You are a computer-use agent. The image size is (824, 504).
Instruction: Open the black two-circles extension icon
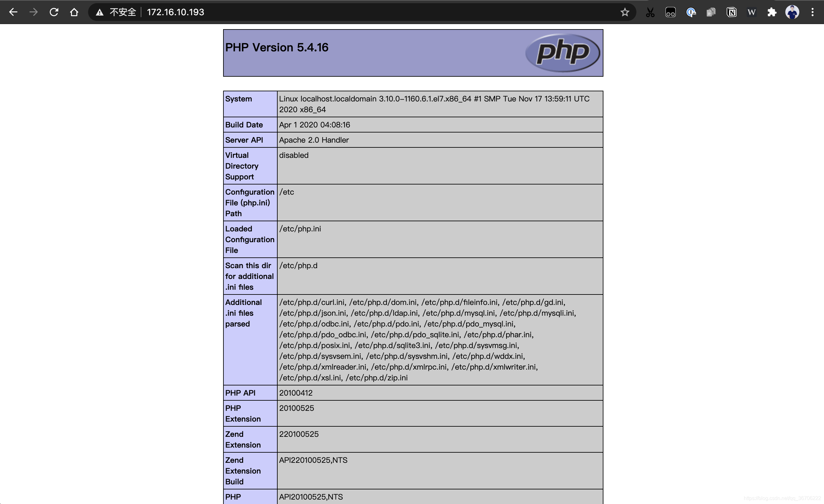pos(671,12)
